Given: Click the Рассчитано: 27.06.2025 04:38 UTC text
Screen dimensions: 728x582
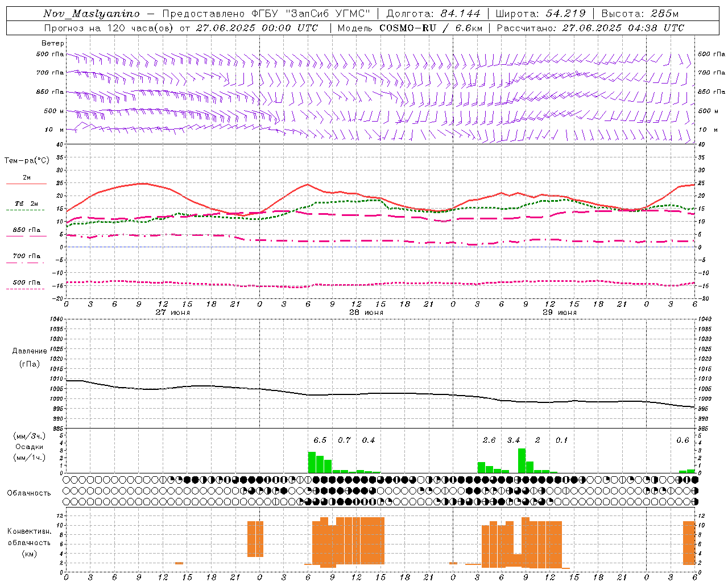Looking at the screenshot, I should (590, 28).
